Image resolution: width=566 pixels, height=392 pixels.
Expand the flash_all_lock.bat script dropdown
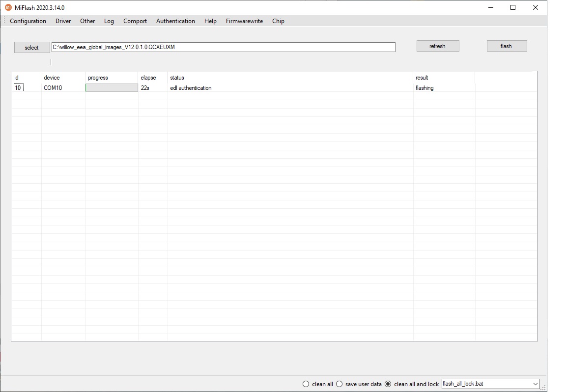pyautogui.click(x=535, y=384)
